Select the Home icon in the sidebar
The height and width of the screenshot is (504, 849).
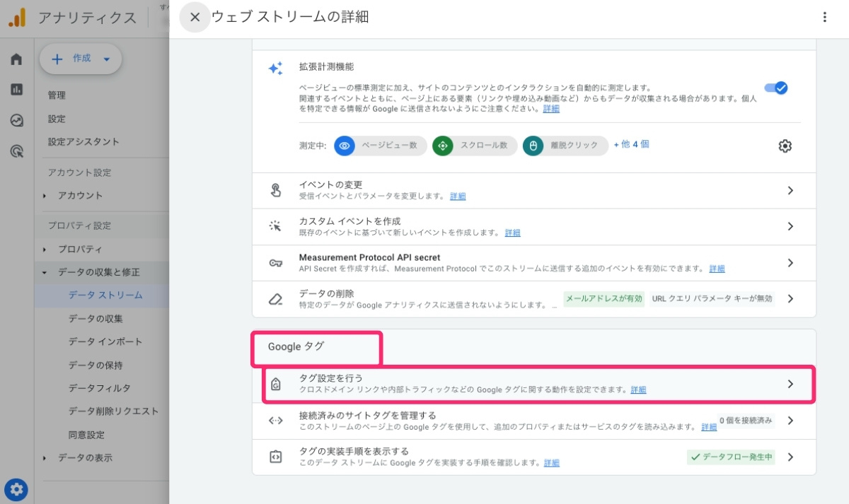tap(16, 60)
